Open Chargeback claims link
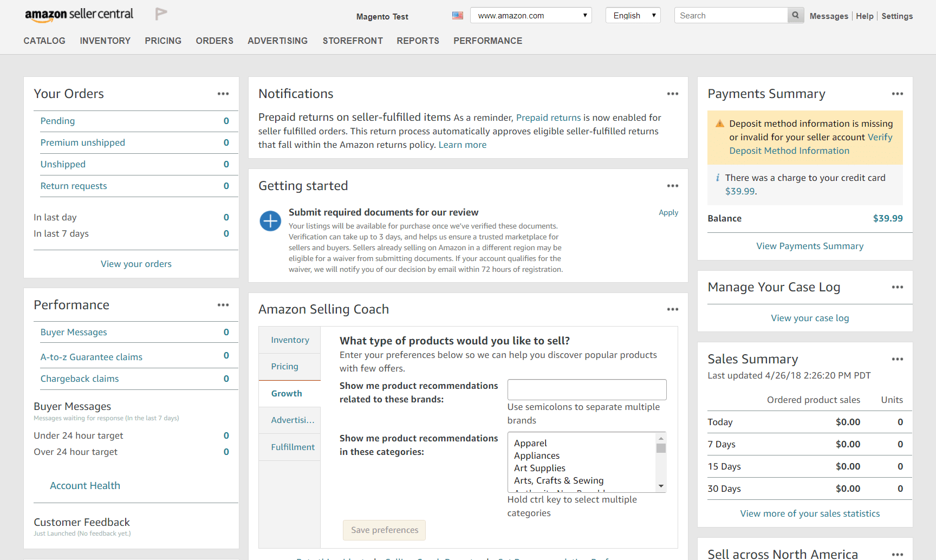This screenshot has height=560, width=936. pyautogui.click(x=80, y=379)
